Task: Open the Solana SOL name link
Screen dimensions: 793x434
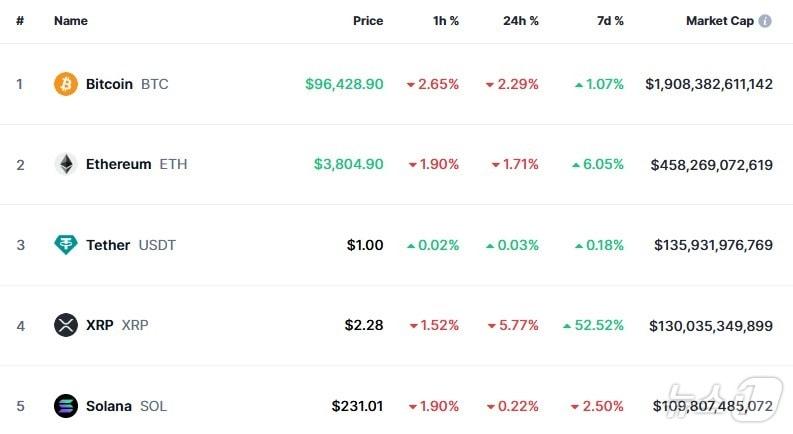Action: (126, 406)
